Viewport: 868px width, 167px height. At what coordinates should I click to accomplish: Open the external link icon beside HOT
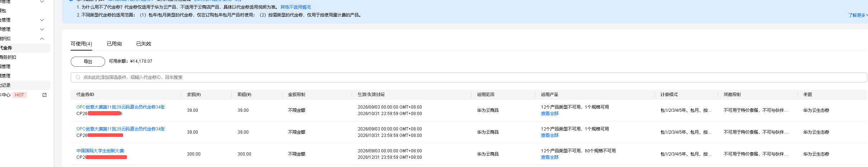tap(44, 95)
